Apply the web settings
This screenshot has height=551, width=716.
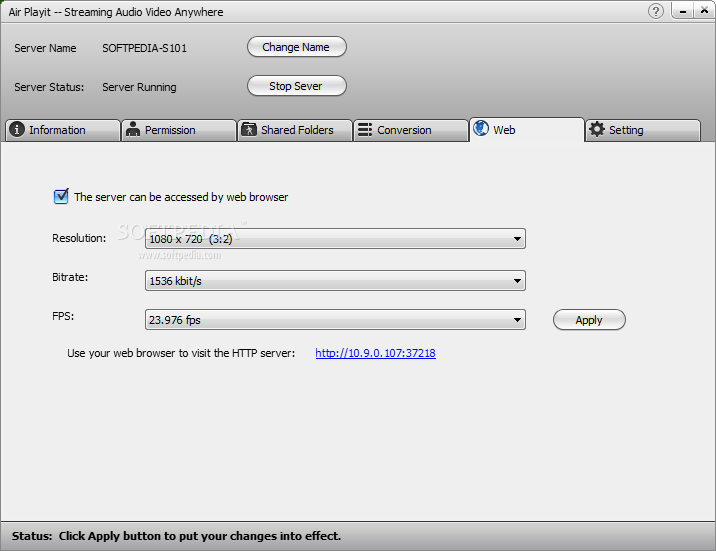589,320
